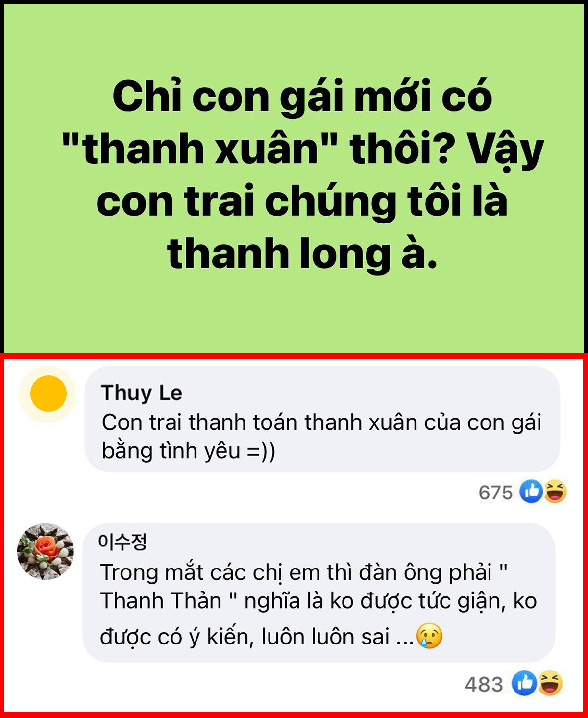The width and height of the screenshot is (588, 718).
Task: Click 'bằng tình yêu =))' text
Action: click(189, 450)
